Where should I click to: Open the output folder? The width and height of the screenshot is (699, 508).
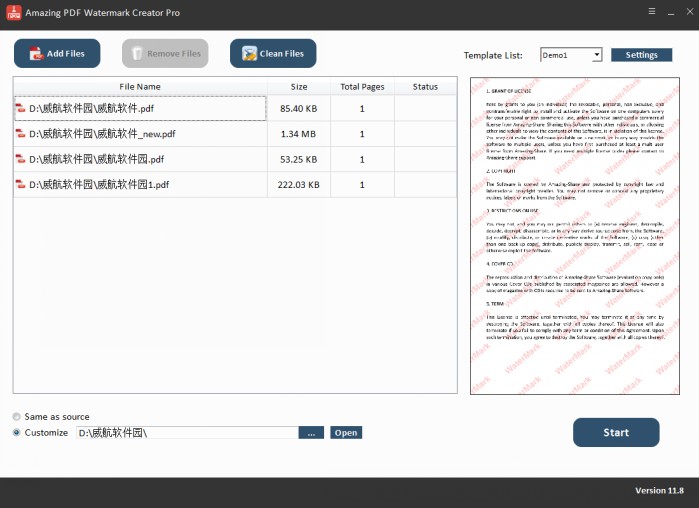pyautogui.click(x=346, y=432)
